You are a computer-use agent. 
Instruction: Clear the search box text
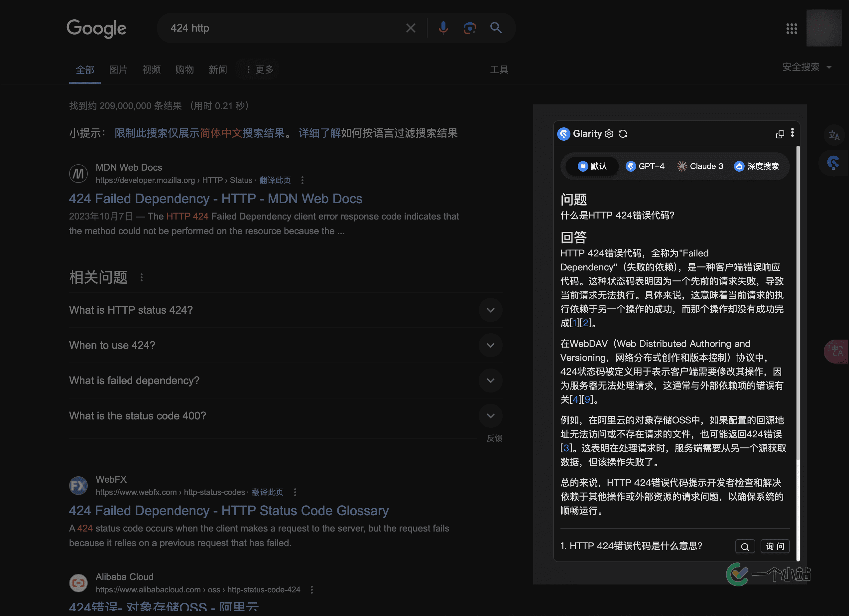[411, 28]
